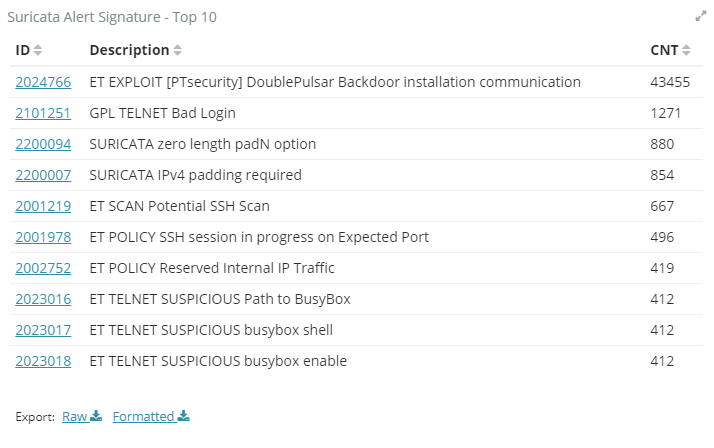
Task: Sort table by ID column arrows
Action: 38,50
